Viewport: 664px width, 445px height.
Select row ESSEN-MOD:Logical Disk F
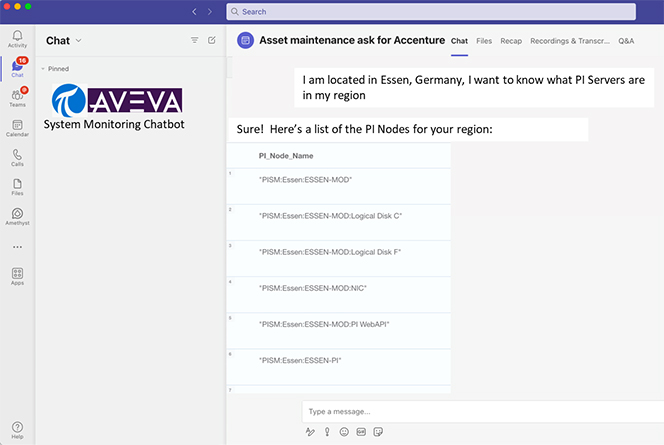pos(338,258)
